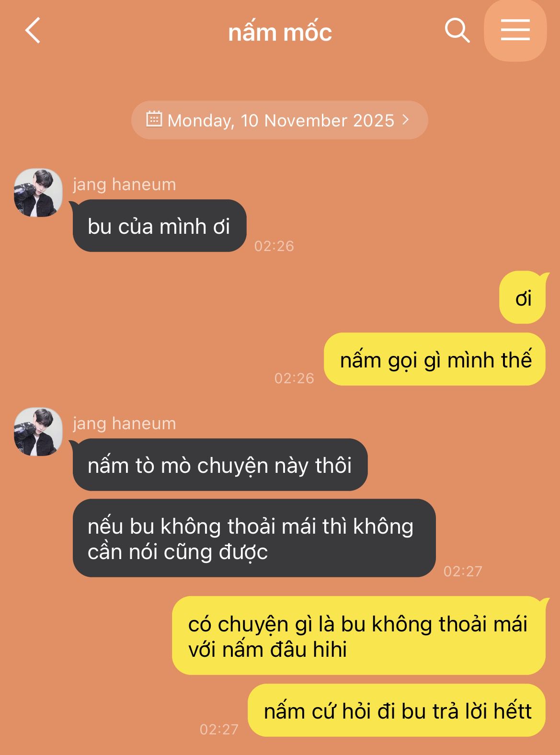Tap chat title nấm mốc
The width and height of the screenshot is (560, 755).
(280, 33)
